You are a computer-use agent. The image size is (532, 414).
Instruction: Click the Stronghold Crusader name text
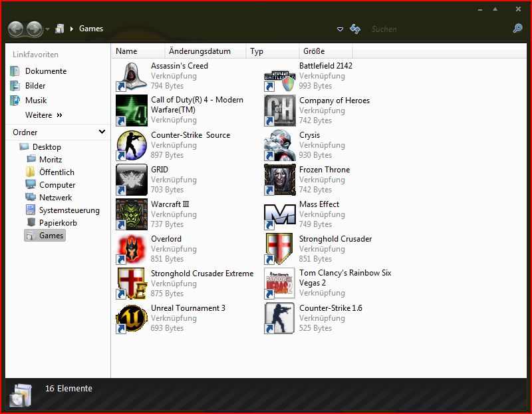click(x=335, y=239)
